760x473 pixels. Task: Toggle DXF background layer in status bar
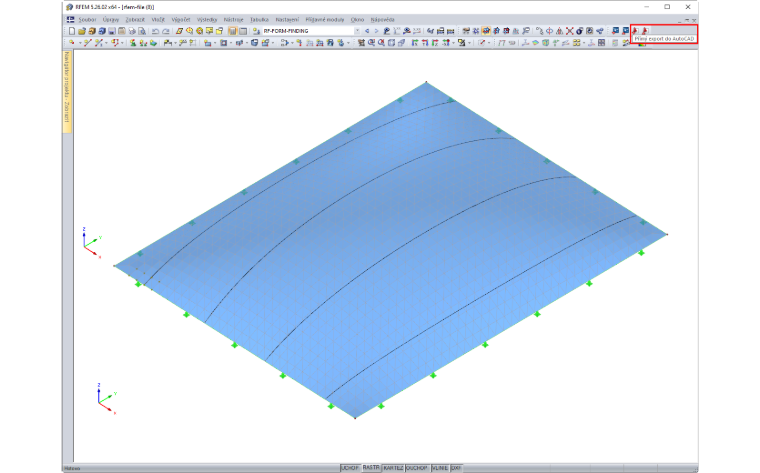[456, 468]
